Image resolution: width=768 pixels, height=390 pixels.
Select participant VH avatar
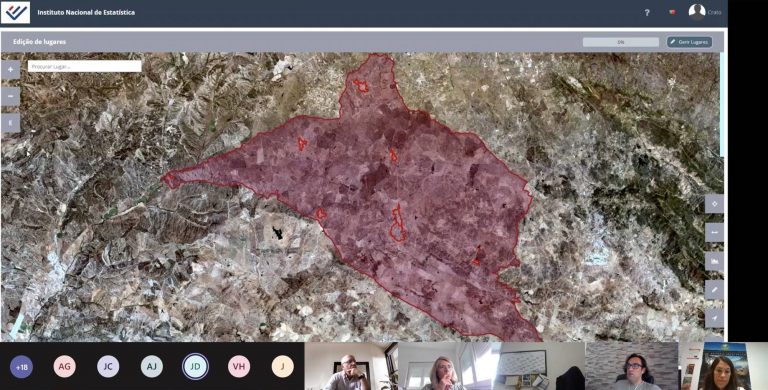(x=239, y=366)
